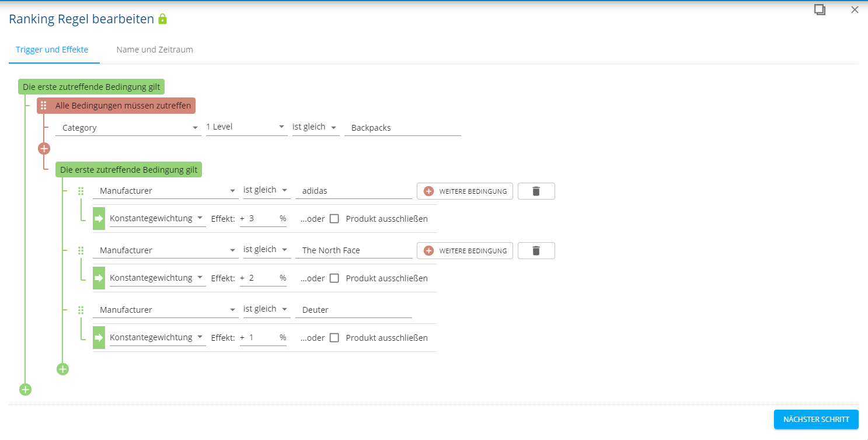
Task: Click '...oder' text in Deuter effect row
Action: point(312,338)
